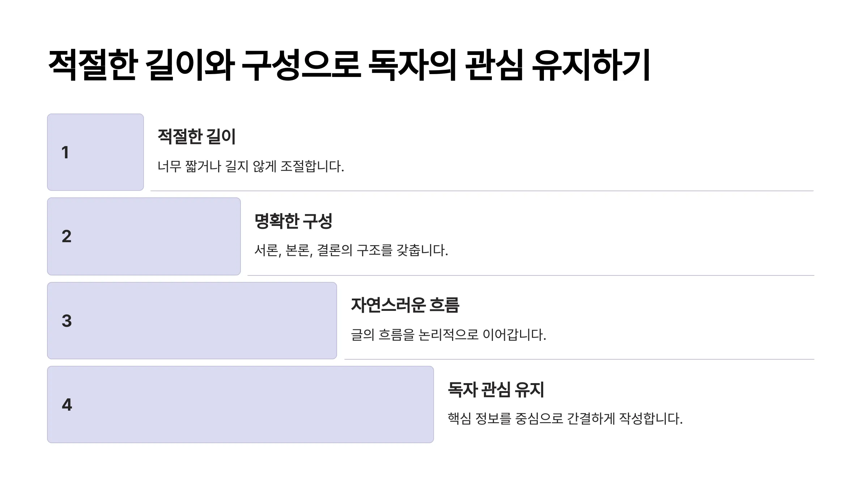This screenshot has height=488, width=868.
Task: Click the number 3 in the third box
Action: click(67, 321)
